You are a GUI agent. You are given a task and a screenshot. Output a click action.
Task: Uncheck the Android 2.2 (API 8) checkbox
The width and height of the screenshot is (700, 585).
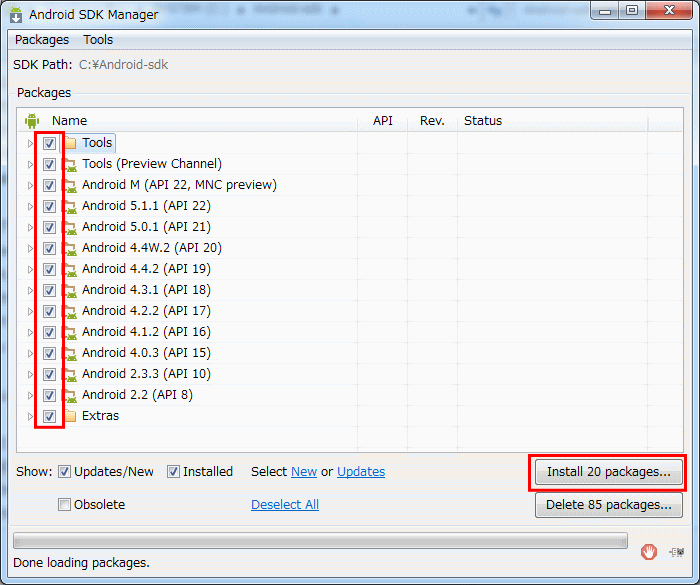49,395
